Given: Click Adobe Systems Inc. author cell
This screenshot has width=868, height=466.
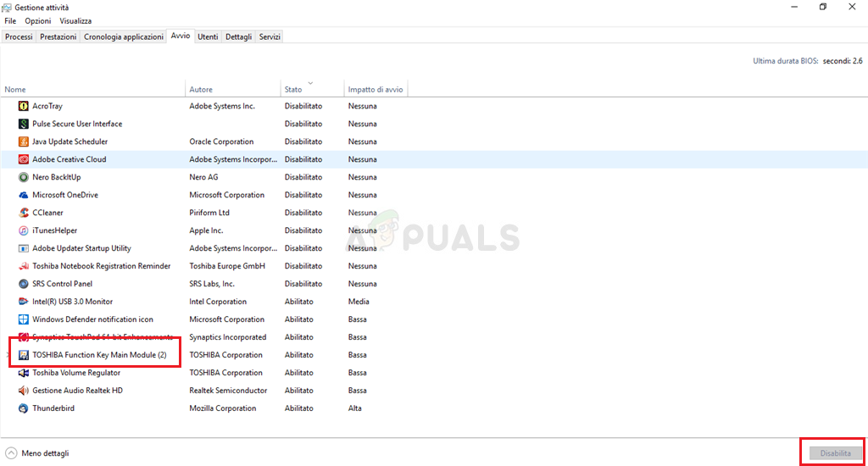Looking at the screenshot, I should (x=222, y=106).
